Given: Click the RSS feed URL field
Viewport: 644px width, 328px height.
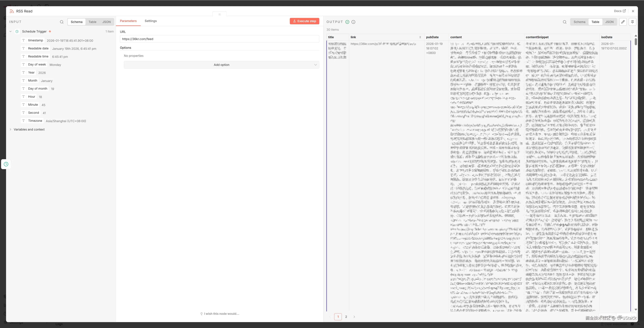Looking at the screenshot, I should pyautogui.click(x=219, y=39).
